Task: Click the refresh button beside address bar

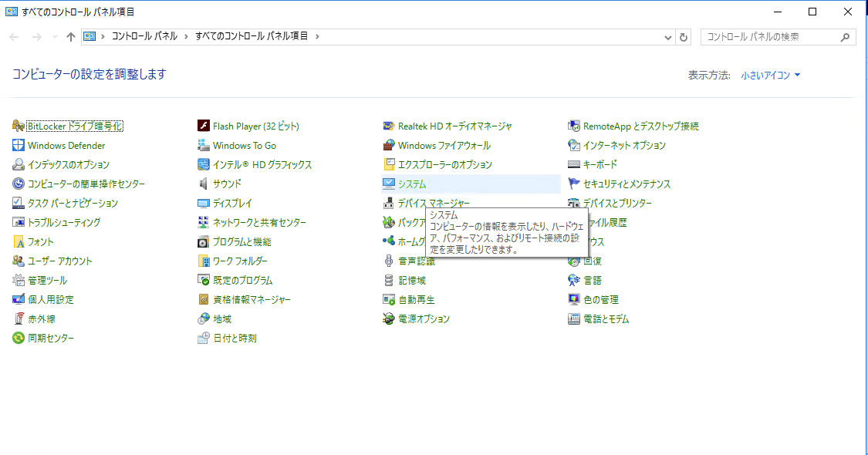Action: [684, 37]
